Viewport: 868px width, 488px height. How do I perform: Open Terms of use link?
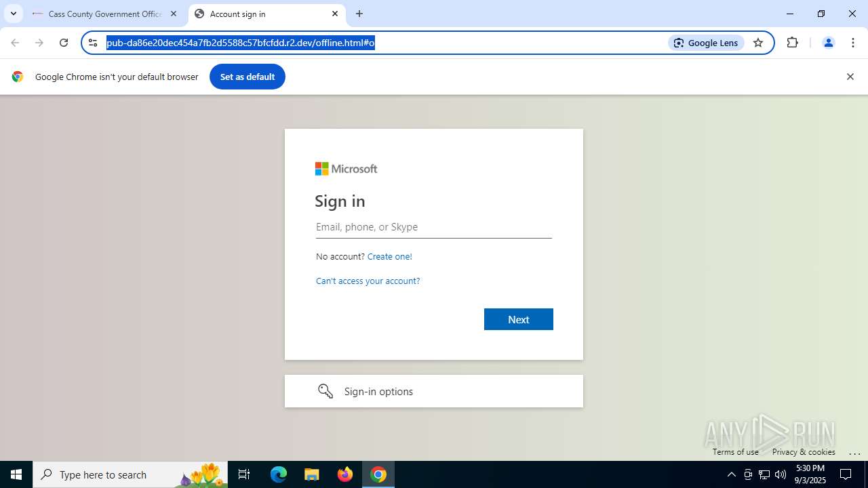[x=735, y=452]
